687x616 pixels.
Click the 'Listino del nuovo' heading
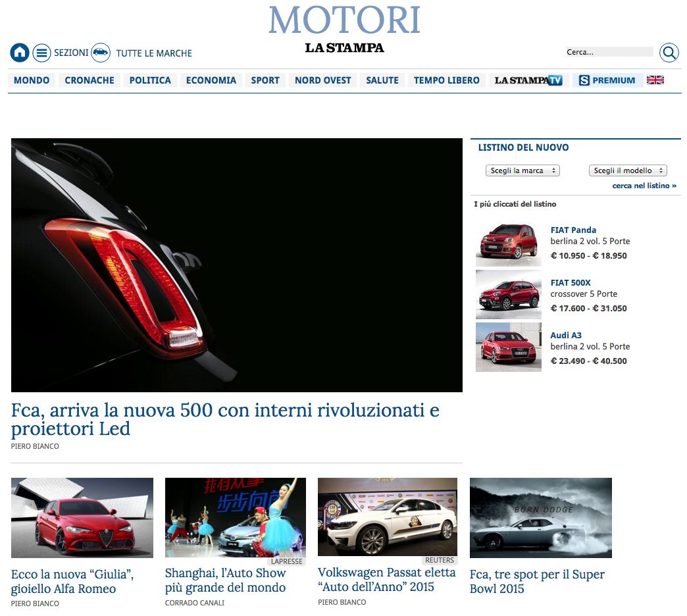pos(523,147)
